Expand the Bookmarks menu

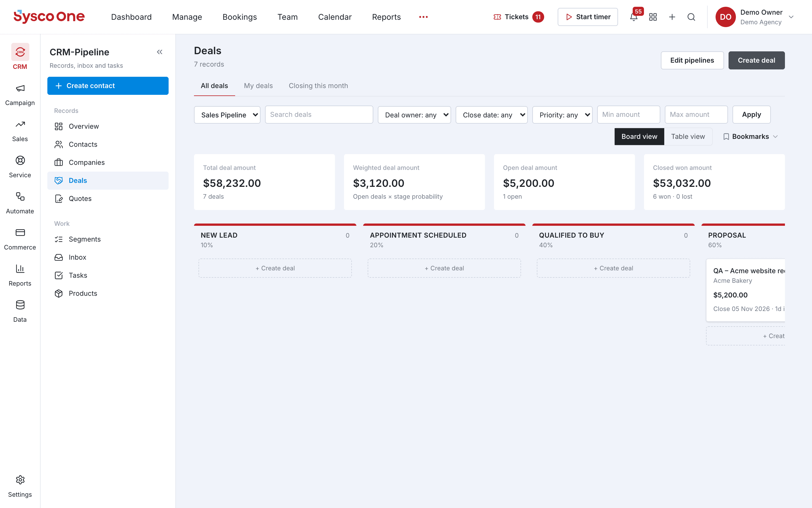click(x=750, y=136)
